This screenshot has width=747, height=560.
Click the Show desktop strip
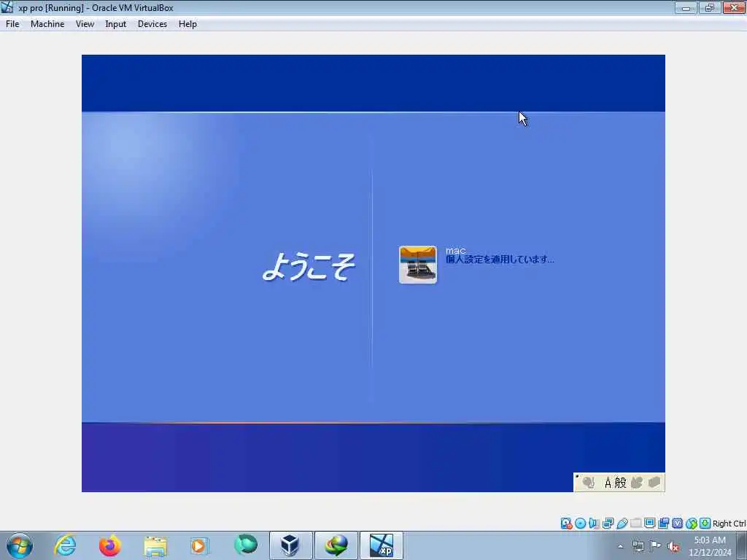(x=742, y=545)
